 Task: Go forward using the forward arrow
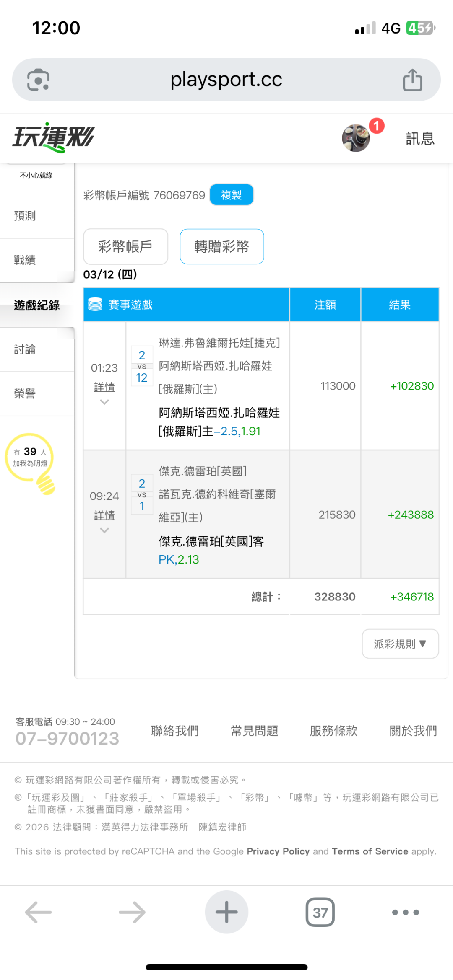[132, 912]
